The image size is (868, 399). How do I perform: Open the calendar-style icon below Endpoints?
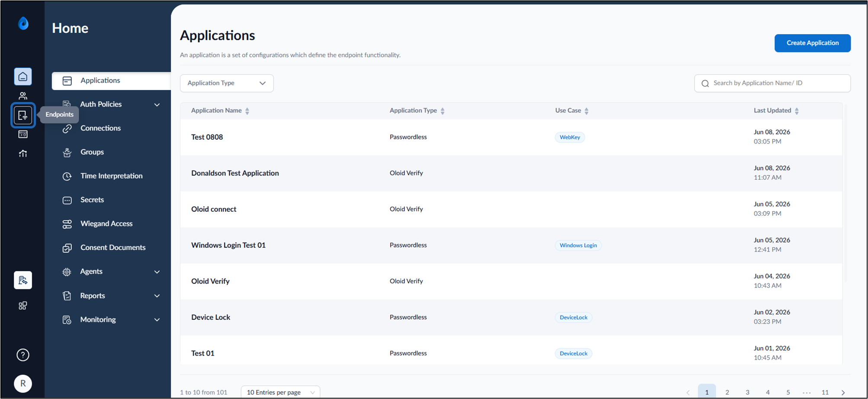[23, 134]
